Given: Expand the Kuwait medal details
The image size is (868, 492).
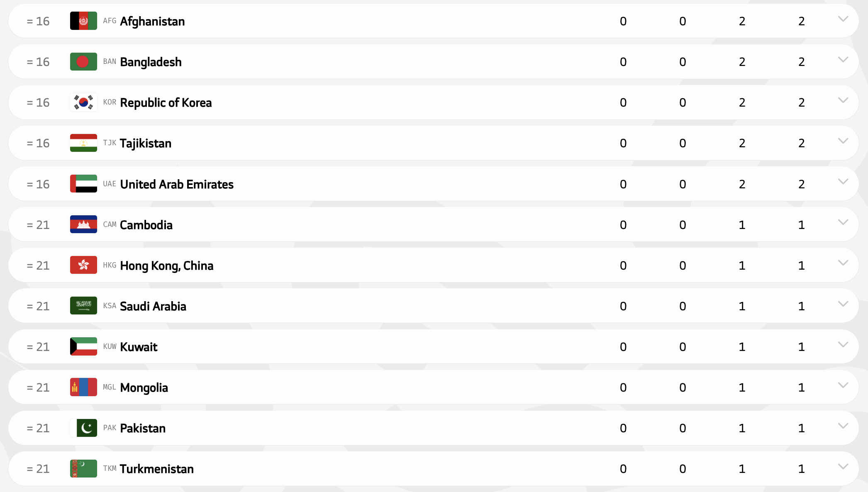Looking at the screenshot, I should click(843, 345).
